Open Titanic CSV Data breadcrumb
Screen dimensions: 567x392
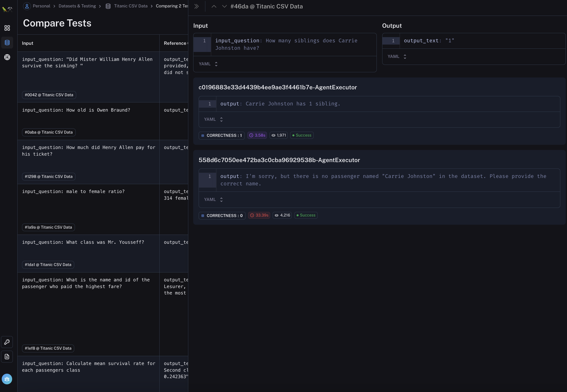point(130,6)
